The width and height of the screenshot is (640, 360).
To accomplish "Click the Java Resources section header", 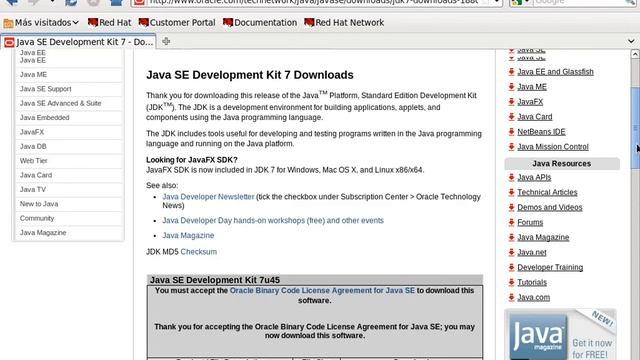I will (x=562, y=164).
